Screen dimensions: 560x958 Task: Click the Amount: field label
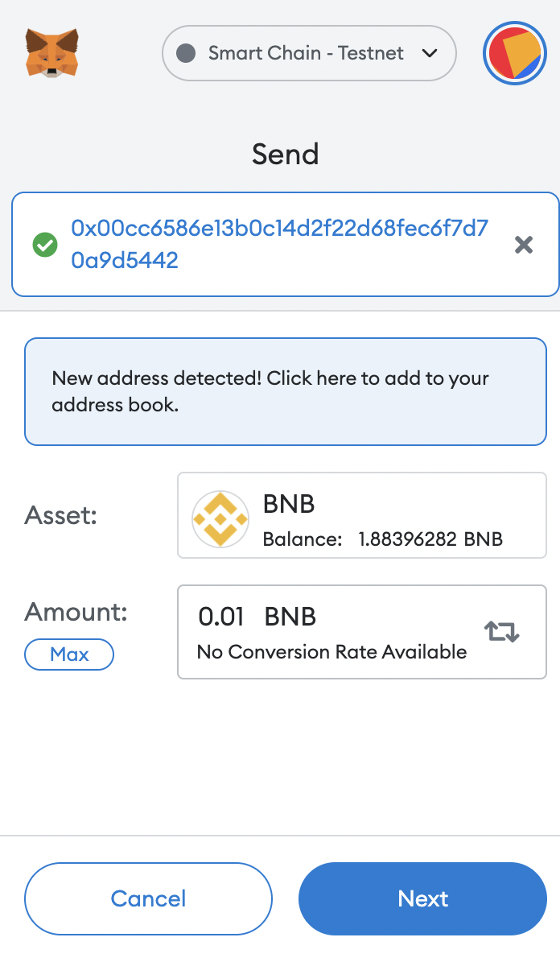(x=76, y=612)
